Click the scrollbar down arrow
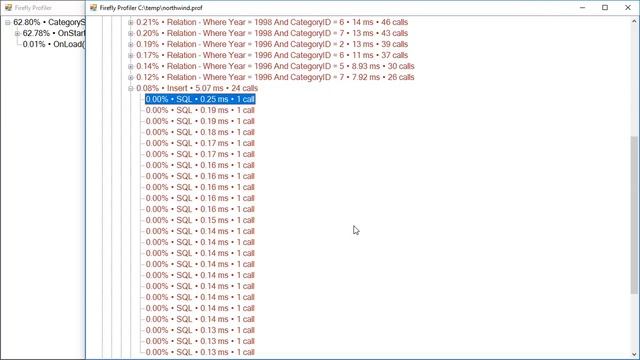 634,354
